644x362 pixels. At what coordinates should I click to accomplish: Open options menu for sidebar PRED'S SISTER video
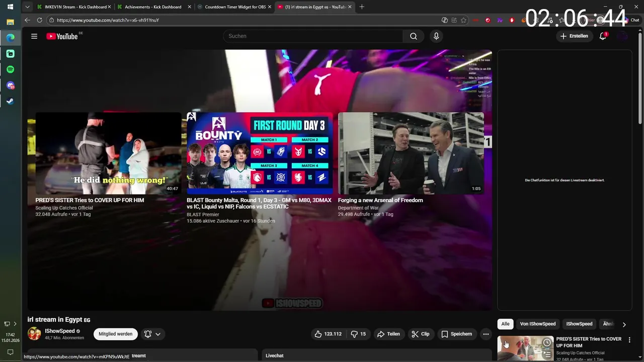click(x=629, y=340)
